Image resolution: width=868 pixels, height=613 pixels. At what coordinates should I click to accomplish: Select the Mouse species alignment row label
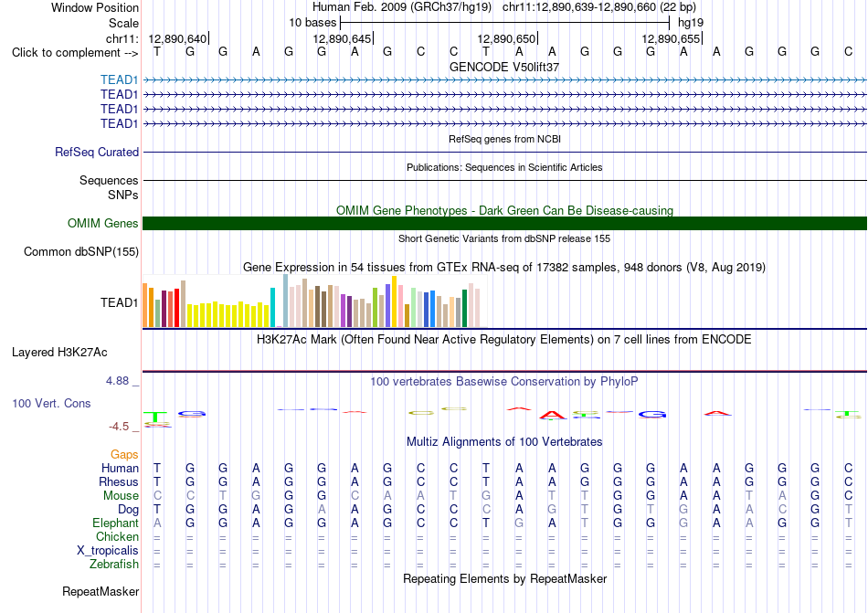pos(121,496)
